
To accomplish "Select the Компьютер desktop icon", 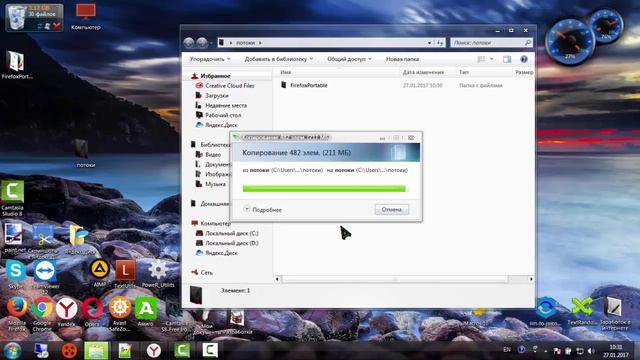I will [85, 17].
